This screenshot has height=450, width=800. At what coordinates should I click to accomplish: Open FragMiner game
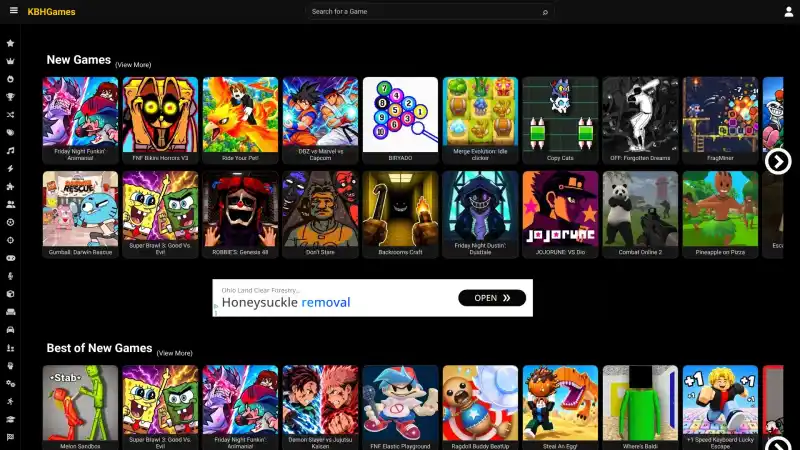click(x=720, y=120)
